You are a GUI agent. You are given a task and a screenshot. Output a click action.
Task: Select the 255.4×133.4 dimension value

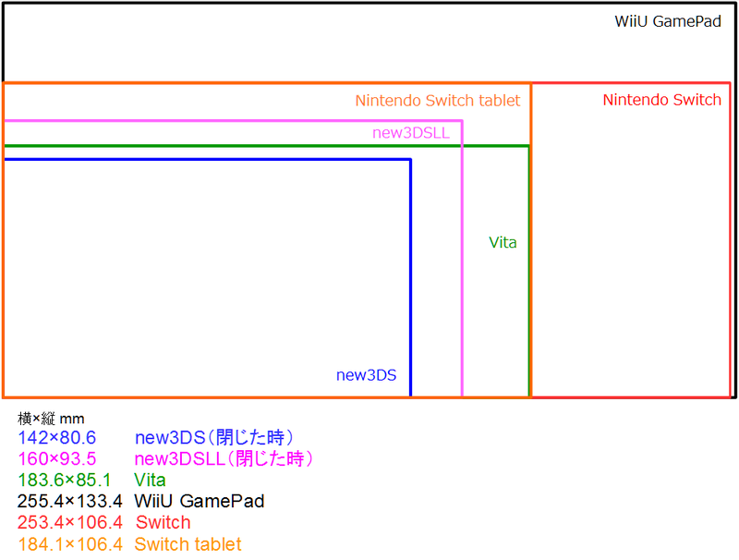click(x=70, y=501)
